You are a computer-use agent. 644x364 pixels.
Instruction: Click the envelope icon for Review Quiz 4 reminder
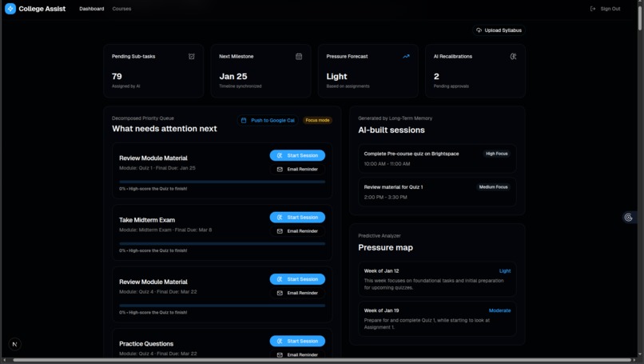pyautogui.click(x=280, y=294)
